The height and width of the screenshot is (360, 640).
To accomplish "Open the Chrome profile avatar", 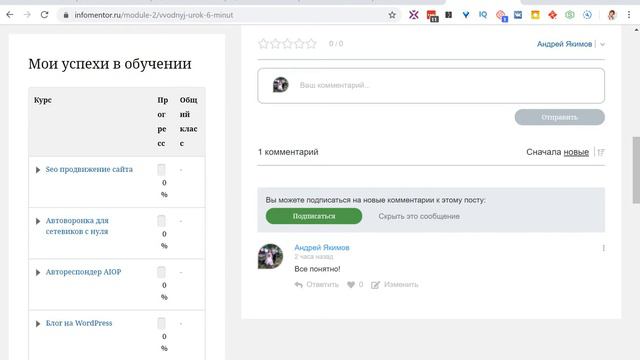I will pos(611,15).
